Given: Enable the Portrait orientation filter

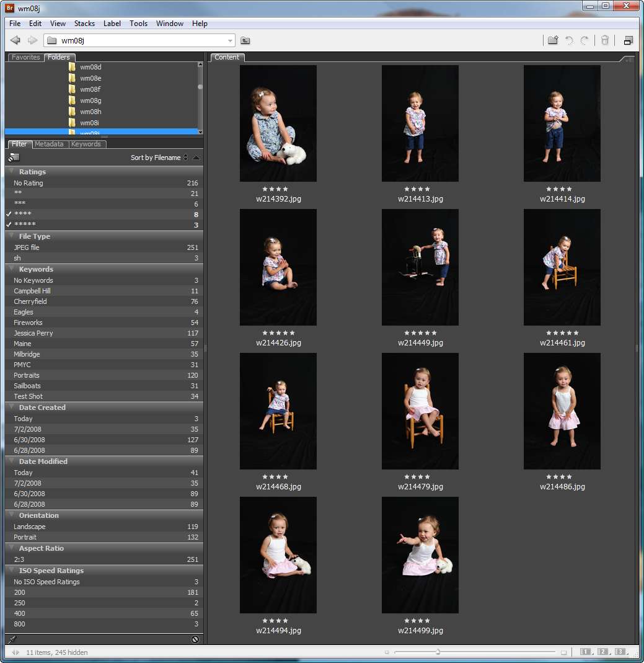Looking at the screenshot, I should coord(104,537).
